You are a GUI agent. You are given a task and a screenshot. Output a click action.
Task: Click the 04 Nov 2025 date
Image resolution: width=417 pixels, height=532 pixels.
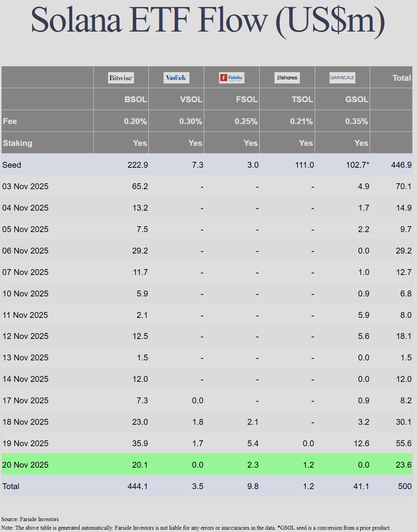[25, 208]
